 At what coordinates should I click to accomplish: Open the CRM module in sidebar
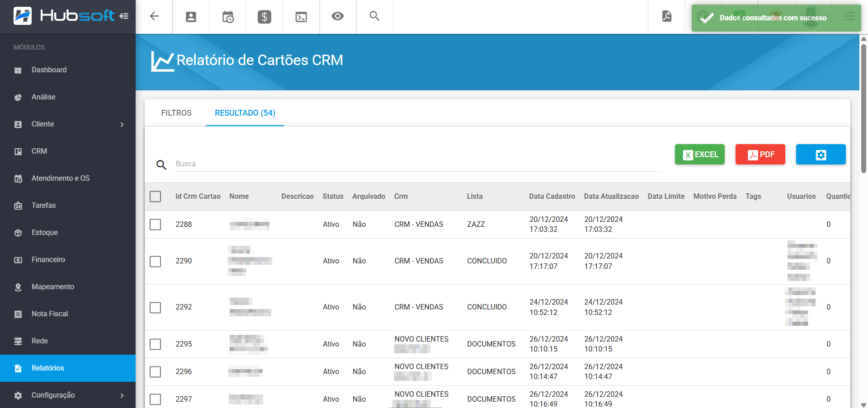point(39,151)
